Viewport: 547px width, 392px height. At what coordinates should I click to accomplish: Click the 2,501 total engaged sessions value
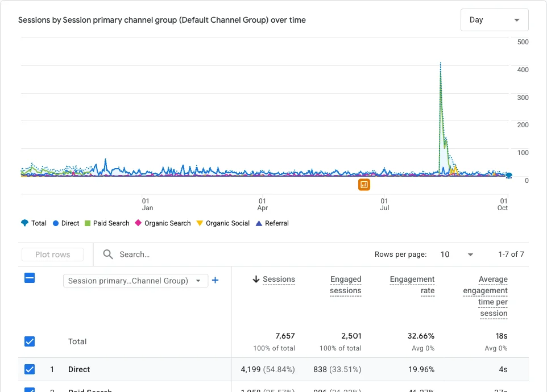tap(351, 336)
